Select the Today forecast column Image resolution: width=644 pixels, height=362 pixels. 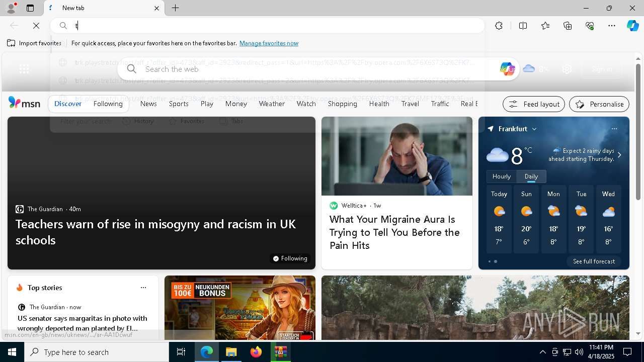click(x=499, y=219)
